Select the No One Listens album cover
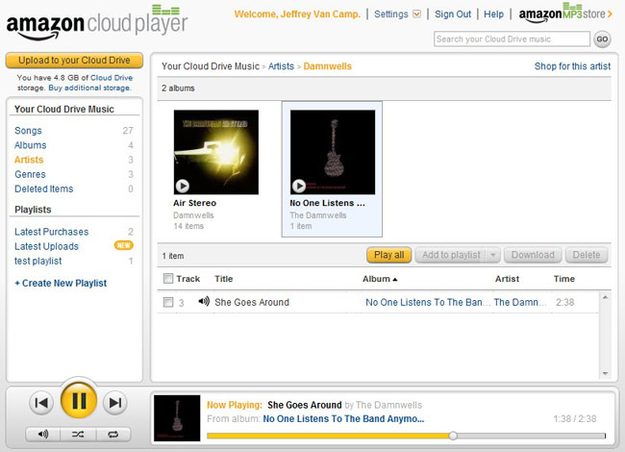The image size is (625, 452). (333, 152)
